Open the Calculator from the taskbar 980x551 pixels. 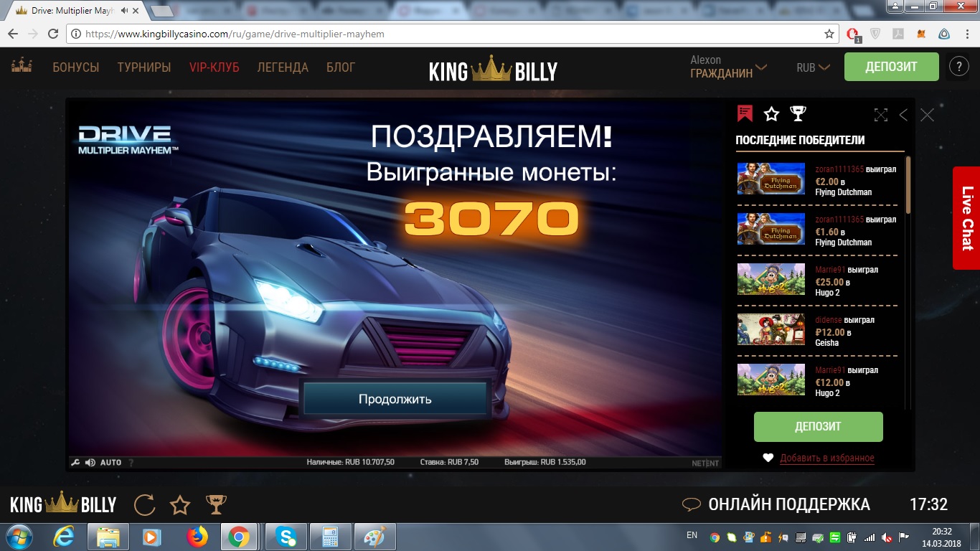(x=330, y=536)
